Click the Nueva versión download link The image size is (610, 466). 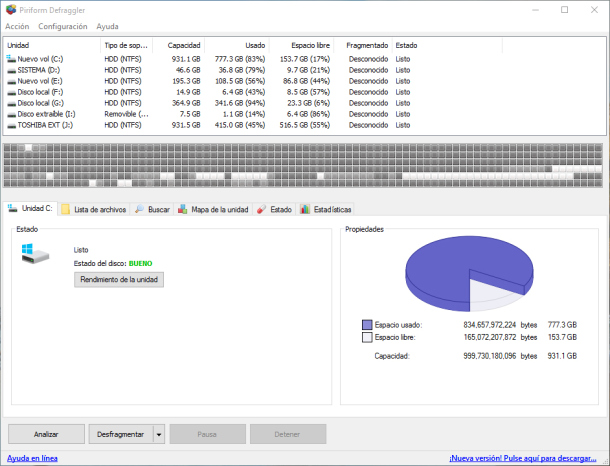tap(522, 458)
